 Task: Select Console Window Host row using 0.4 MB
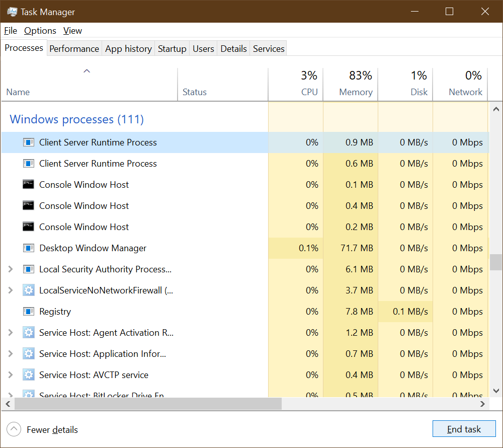(x=245, y=206)
